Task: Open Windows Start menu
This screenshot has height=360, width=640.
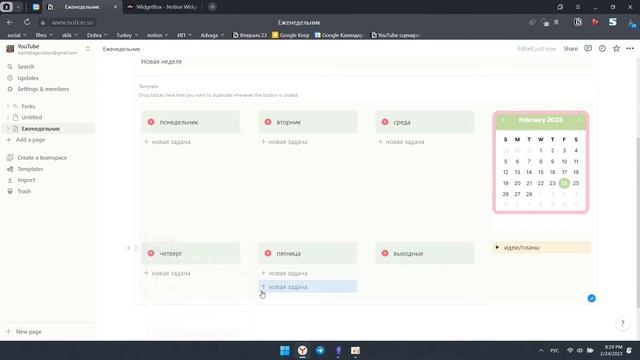Action: (x=285, y=351)
